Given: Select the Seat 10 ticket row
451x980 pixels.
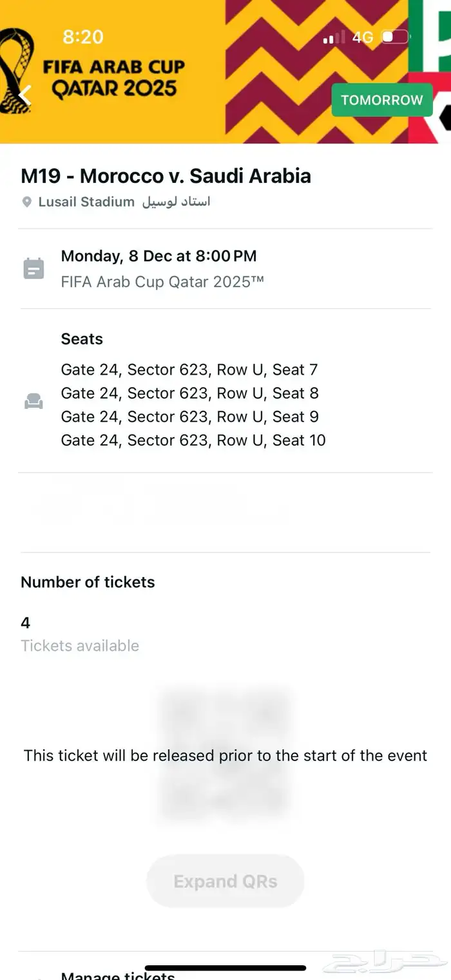Looking at the screenshot, I should [x=193, y=440].
